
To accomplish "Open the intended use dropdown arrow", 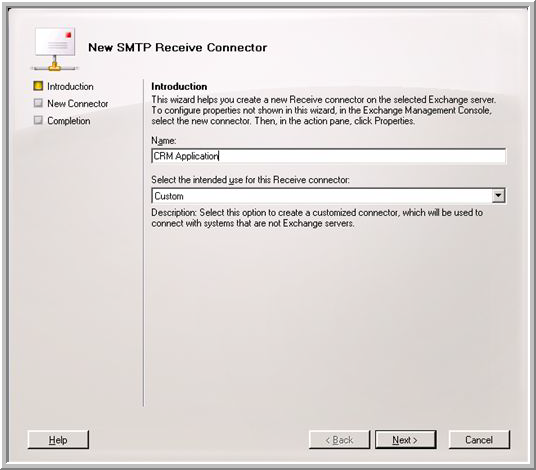I will tap(498, 196).
